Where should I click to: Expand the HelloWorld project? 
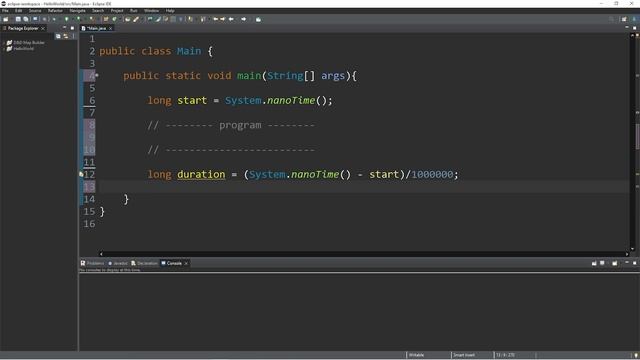(x=4, y=49)
